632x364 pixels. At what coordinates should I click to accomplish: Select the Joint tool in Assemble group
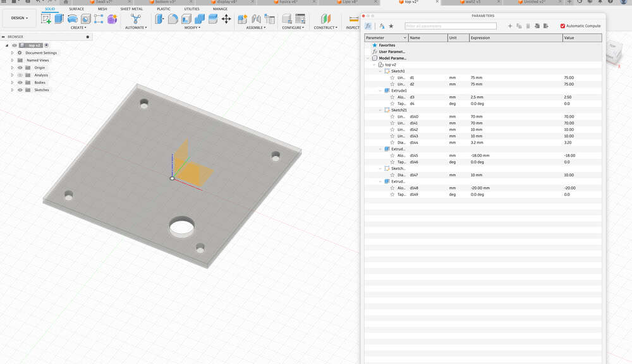click(256, 18)
